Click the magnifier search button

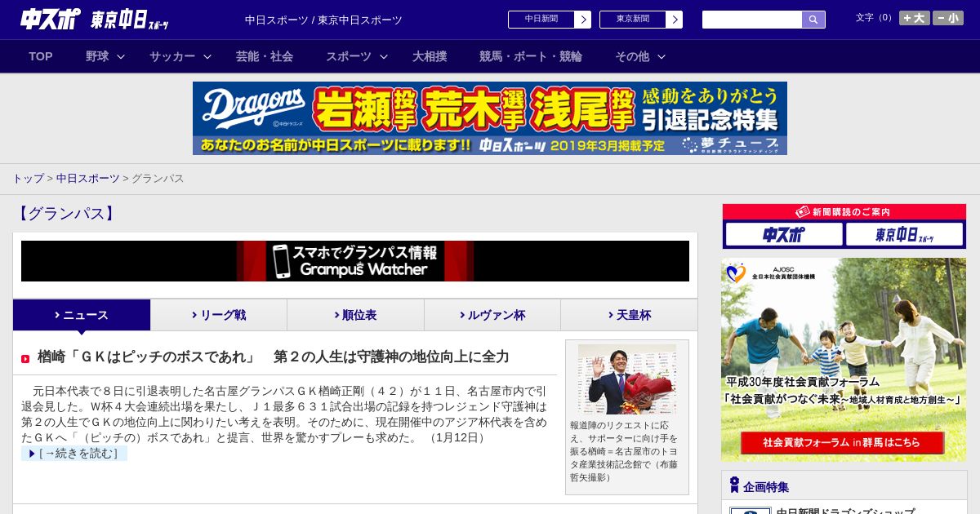(813, 20)
